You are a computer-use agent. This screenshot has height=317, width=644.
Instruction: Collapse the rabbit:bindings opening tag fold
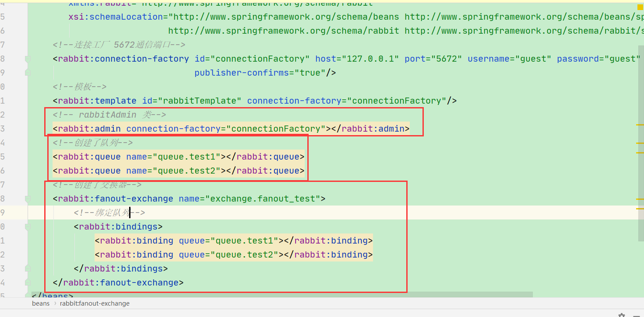tap(28, 226)
